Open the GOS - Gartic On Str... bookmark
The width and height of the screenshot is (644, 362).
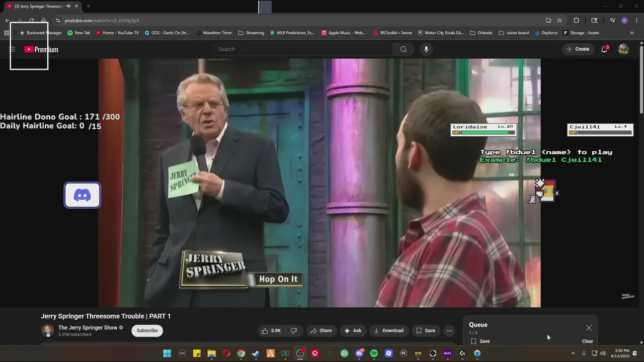167,33
